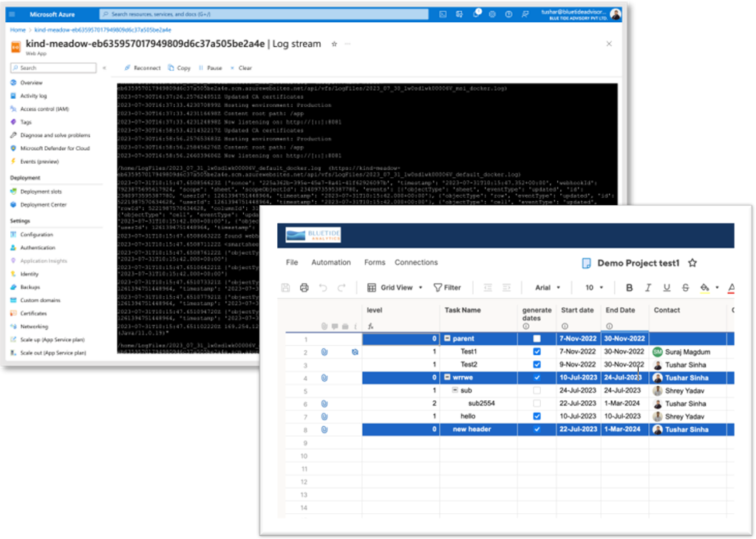
Task: Open the Arial font dropdown
Action: click(548, 288)
